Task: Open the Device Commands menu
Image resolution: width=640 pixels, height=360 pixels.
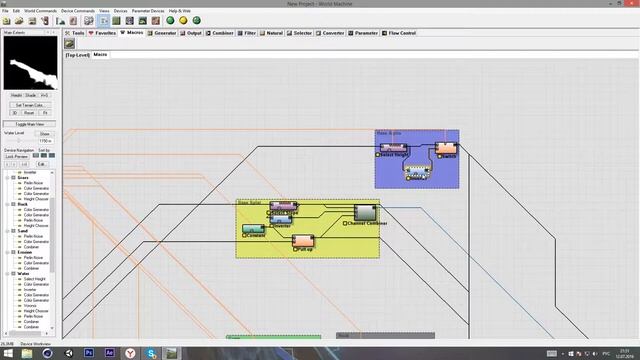Action: pyautogui.click(x=78, y=11)
